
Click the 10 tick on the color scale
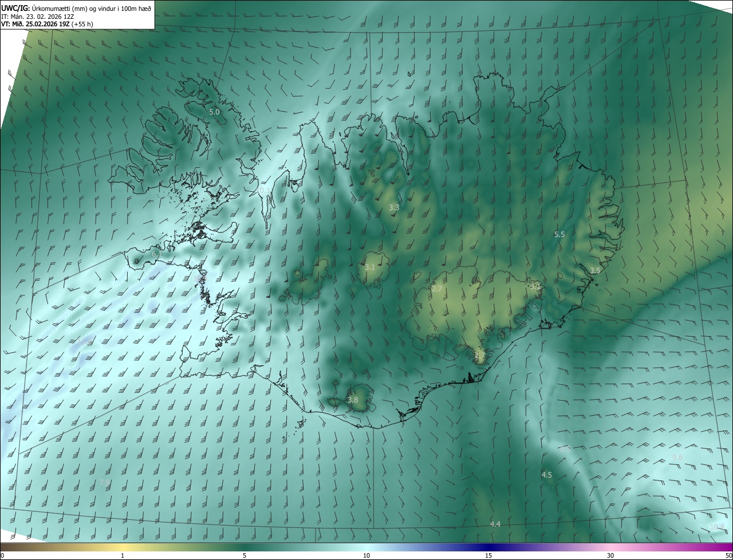click(x=366, y=555)
